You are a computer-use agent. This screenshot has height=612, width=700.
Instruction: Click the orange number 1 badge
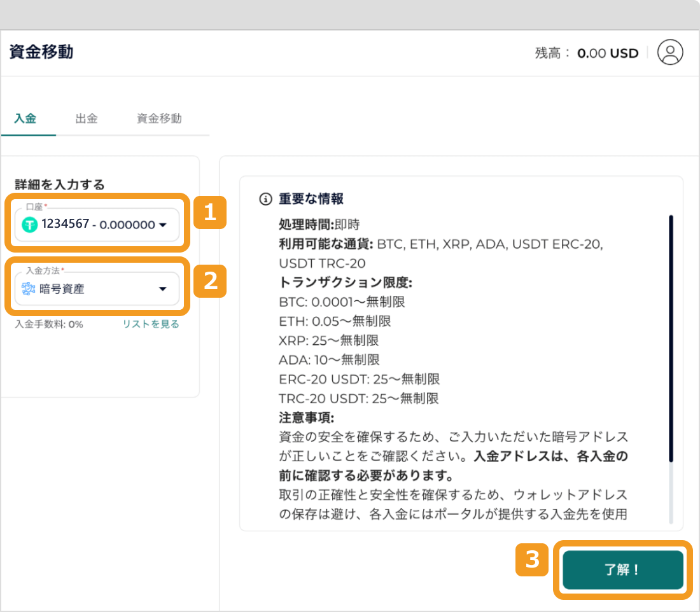210,213
